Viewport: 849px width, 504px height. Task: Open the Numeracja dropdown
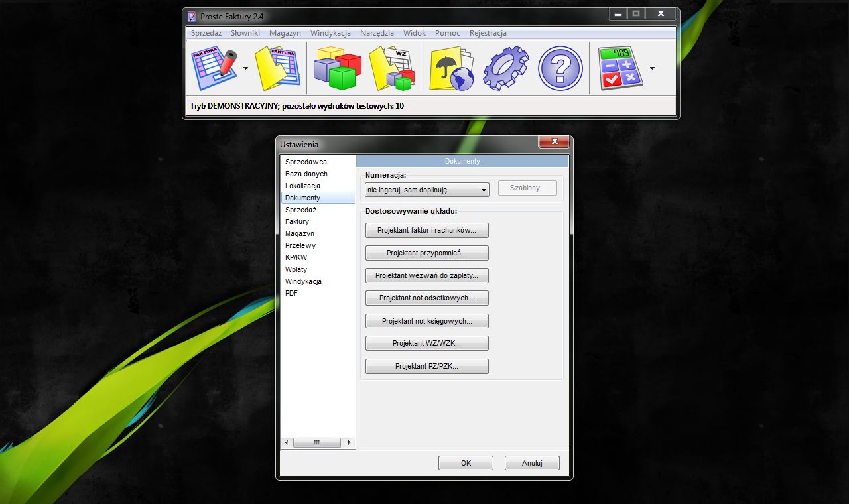click(x=427, y=190)
